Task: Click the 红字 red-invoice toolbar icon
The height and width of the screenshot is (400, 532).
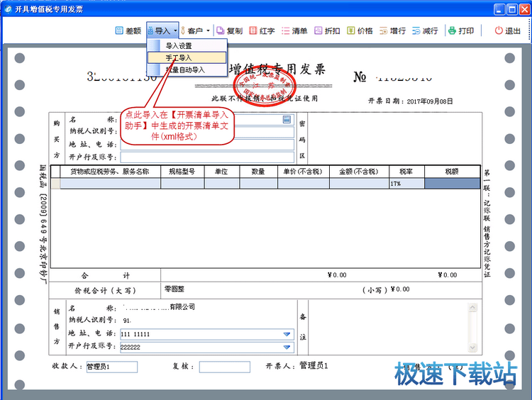Action: (x=262, y=31)
